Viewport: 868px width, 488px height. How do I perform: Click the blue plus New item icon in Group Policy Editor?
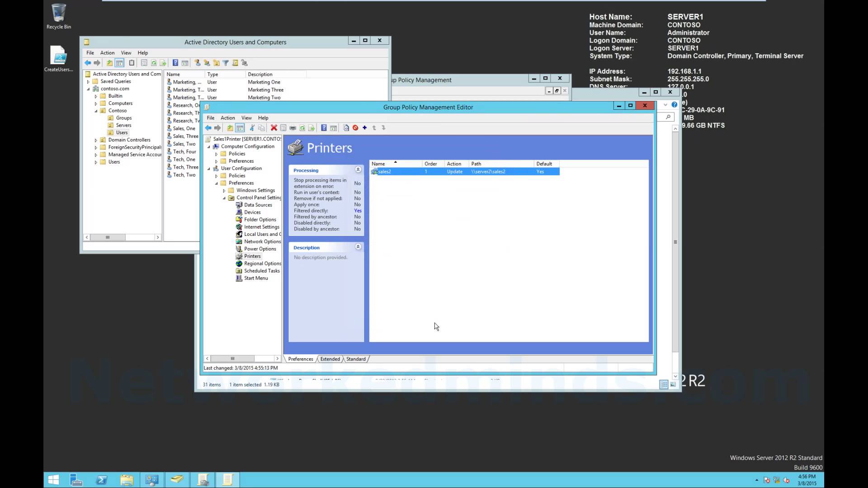tap(365, 128)
